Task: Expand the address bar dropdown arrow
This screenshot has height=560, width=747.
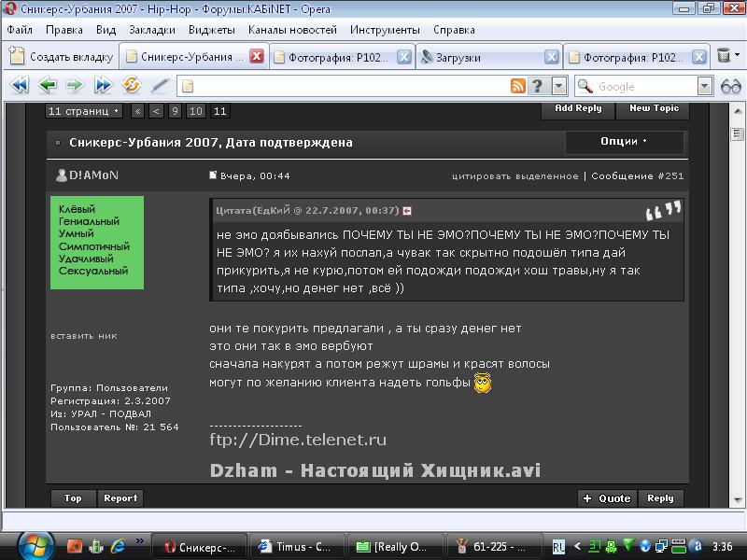Action: (558, 87)
